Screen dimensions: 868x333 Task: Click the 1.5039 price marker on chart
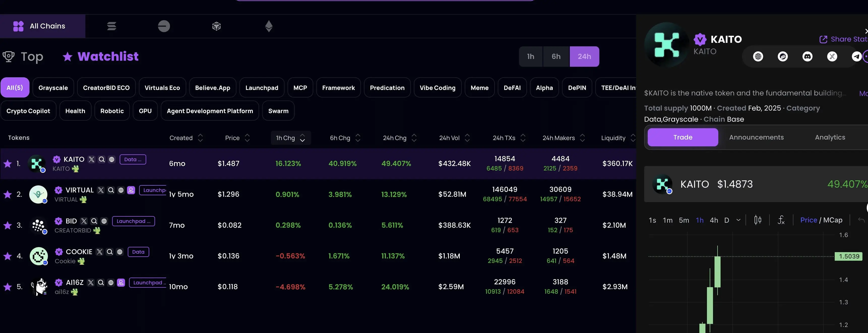pos(849,256)
